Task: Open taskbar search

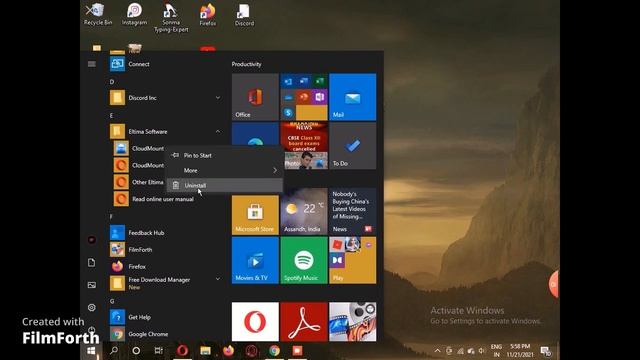Action: click(x=114, y=351)
